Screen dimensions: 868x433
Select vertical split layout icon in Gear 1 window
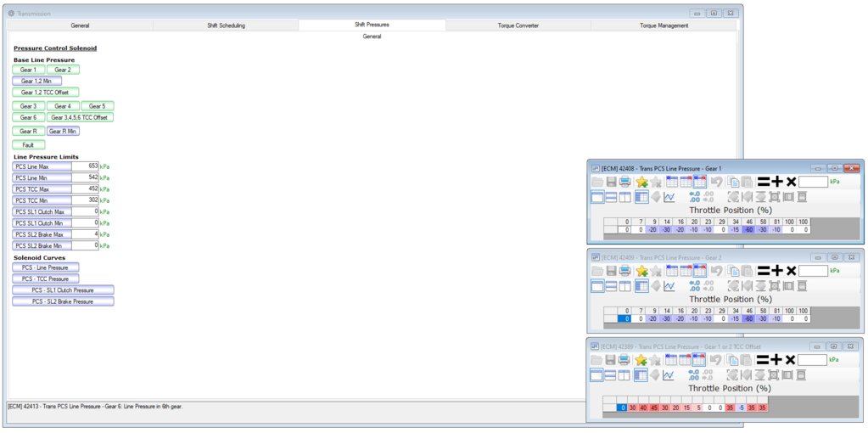pyautogui.click(x=624, y=197)
